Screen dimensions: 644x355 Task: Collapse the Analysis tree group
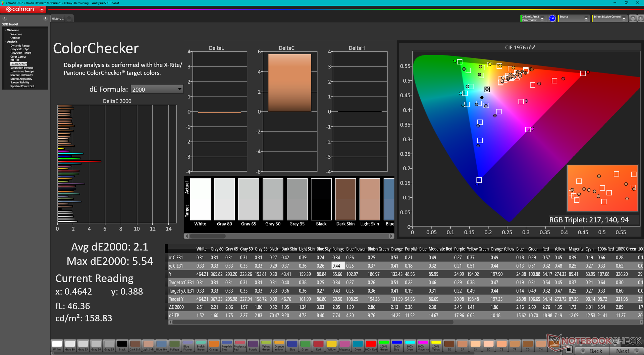(5, 42)
